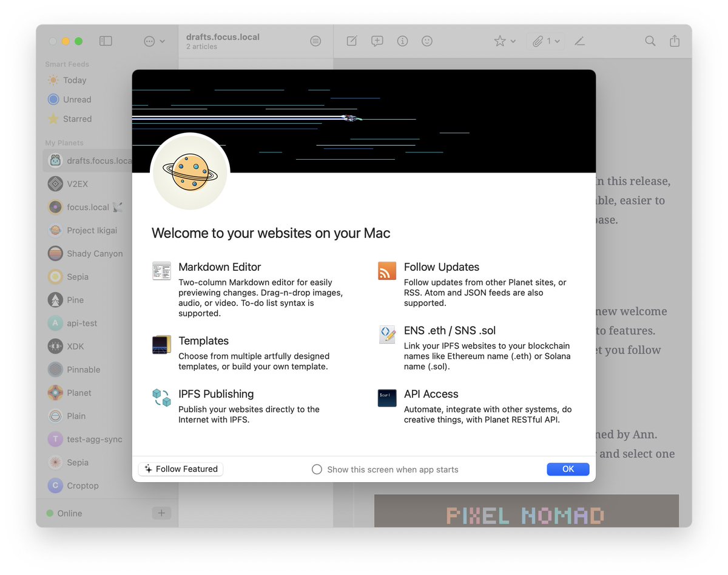Click the Markdown Editor heading
This screenshot has height=575, width=728.
[x=220, y=267]
